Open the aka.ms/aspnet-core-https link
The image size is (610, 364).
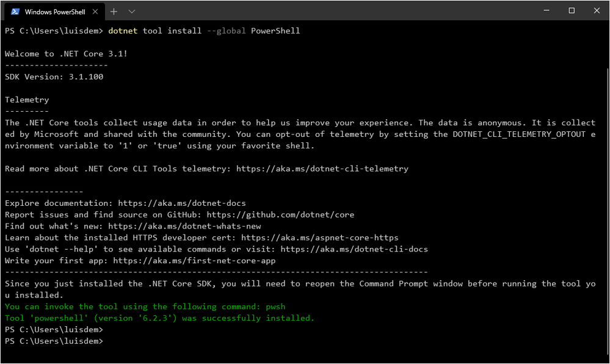click(319, 238)
